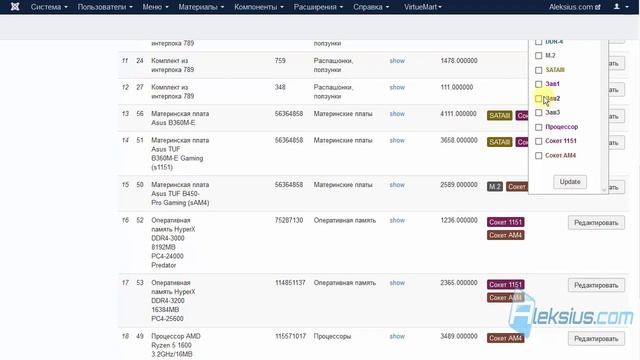Viewport: 640px width, 360px height.
Task: Click Сокет 1151 tag on DDR4-3200 row
Action: [505, 284]
